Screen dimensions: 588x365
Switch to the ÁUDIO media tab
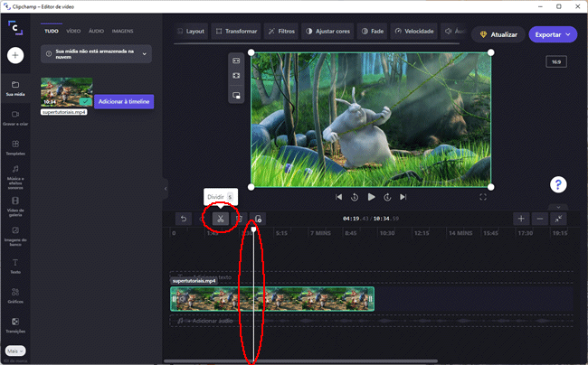coord(96,31)
